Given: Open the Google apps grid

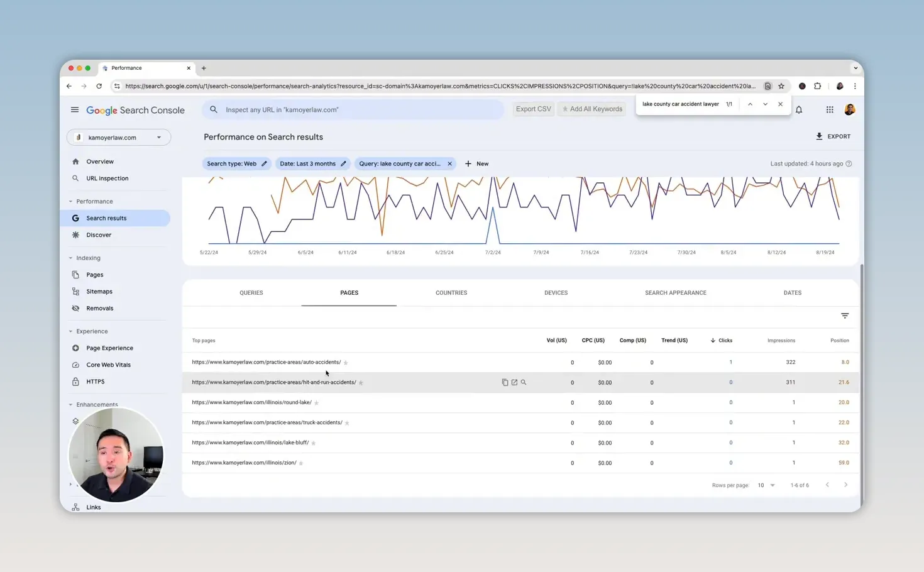Looking at the screenshot, I should [830, 109].
